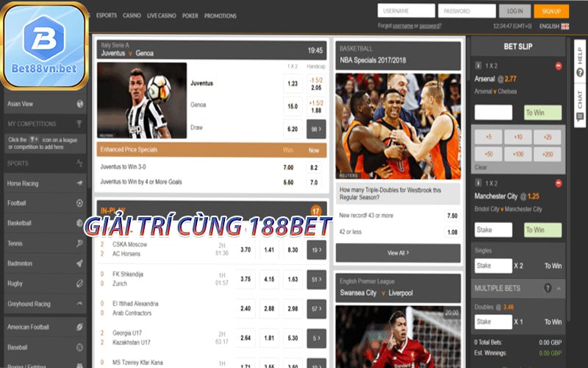This screenshot has width=588, height=368.
Task: Click info icon on Manchester City bet
Action: pyautogui.click(x=478, y=183)
